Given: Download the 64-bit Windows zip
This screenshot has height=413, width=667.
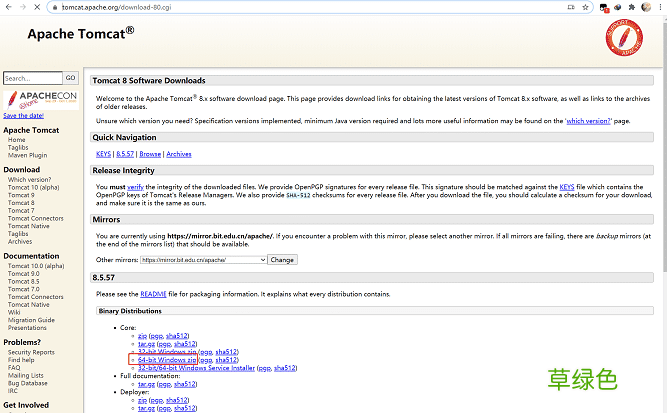Looking at the screenshot, I should [x=167, y=360].
